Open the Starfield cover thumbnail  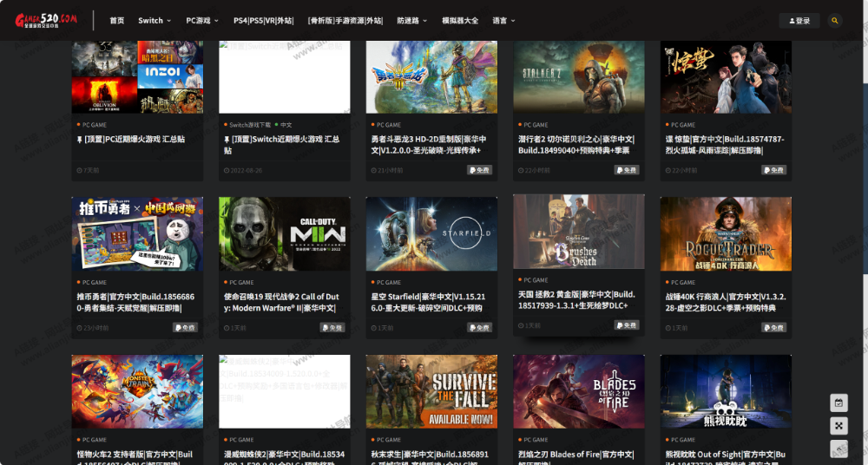[431, 233]
